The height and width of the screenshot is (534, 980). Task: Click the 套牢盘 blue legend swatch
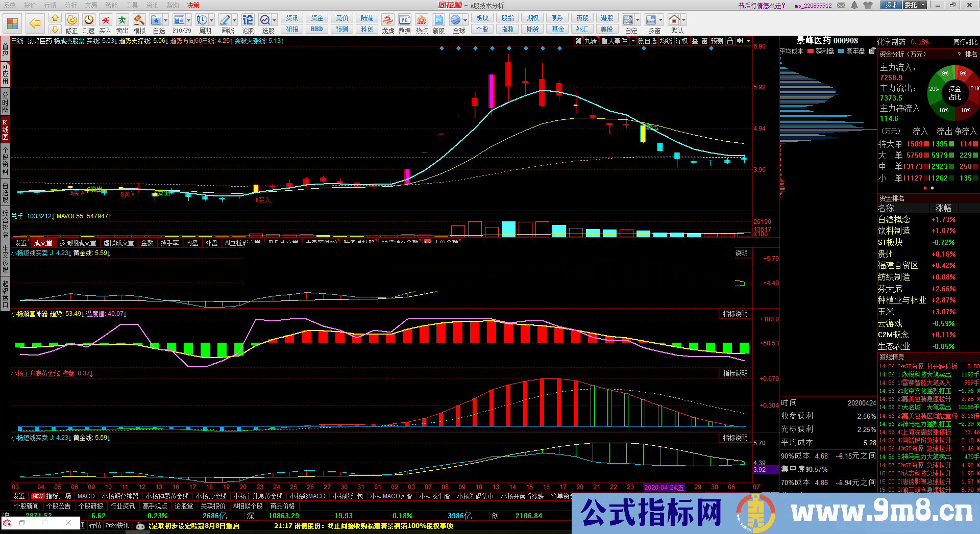click(841, 51)
